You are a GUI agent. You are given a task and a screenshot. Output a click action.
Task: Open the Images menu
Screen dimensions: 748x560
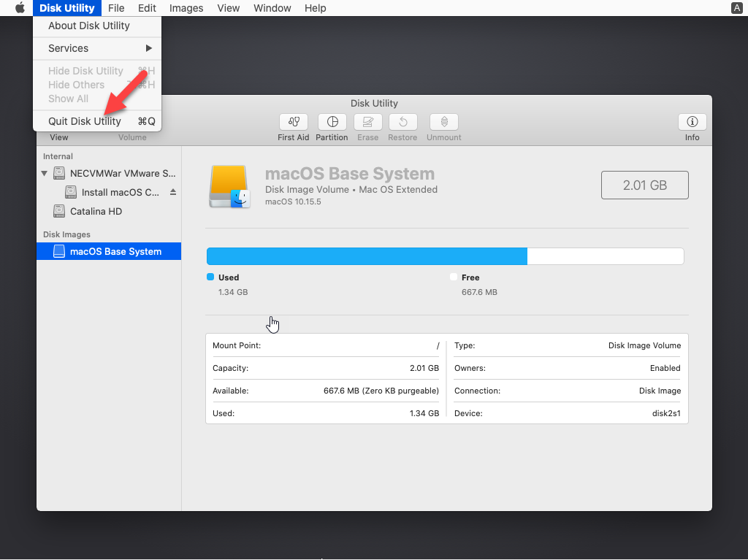coord(186,8)
